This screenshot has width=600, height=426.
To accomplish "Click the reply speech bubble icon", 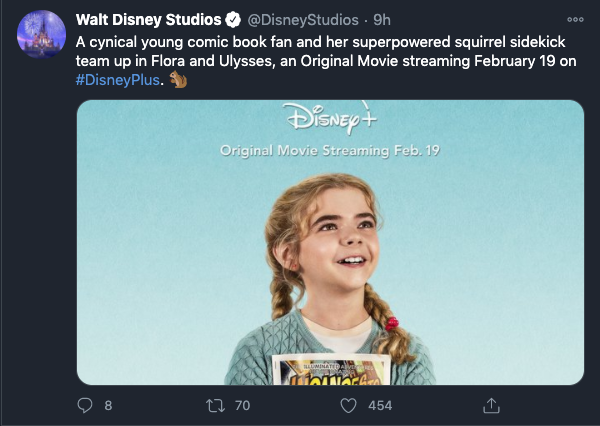I will pyautogui.click(x=85, y=405).
